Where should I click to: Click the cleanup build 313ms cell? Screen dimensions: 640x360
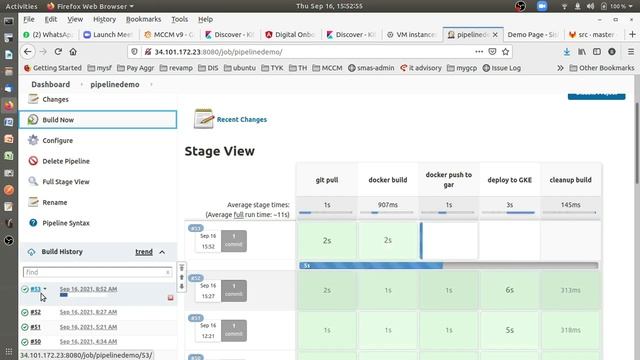click(570, 290)
